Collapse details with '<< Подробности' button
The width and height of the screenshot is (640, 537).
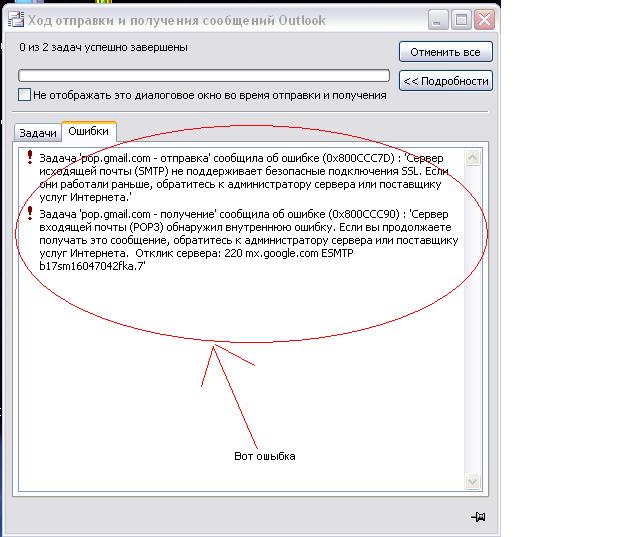(445, 81)
